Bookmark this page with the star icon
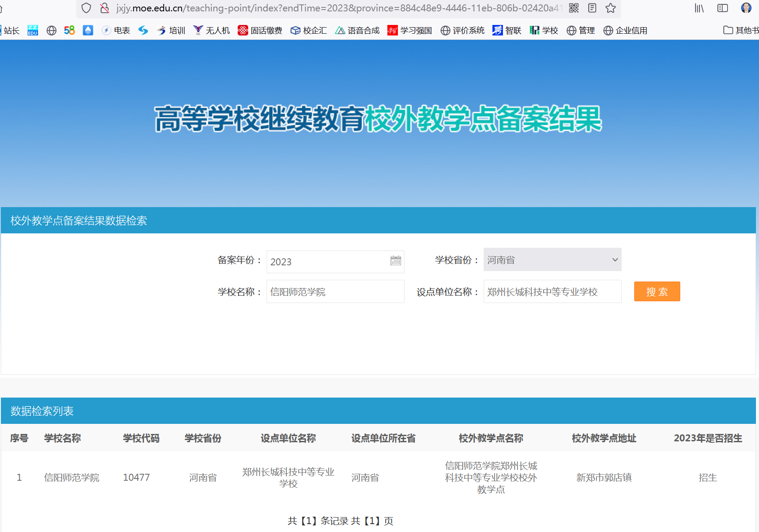 click(610, 8)
